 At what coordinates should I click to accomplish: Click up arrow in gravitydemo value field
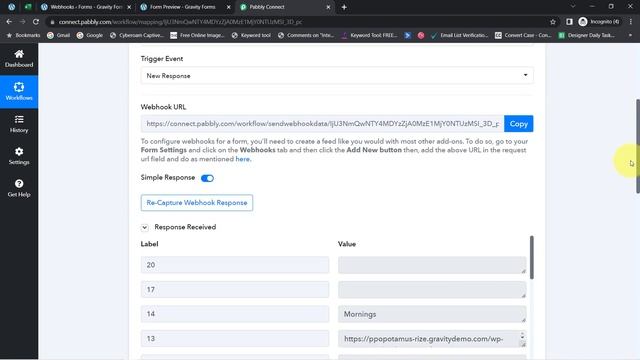pyautogui.click(x=522, y=334)
